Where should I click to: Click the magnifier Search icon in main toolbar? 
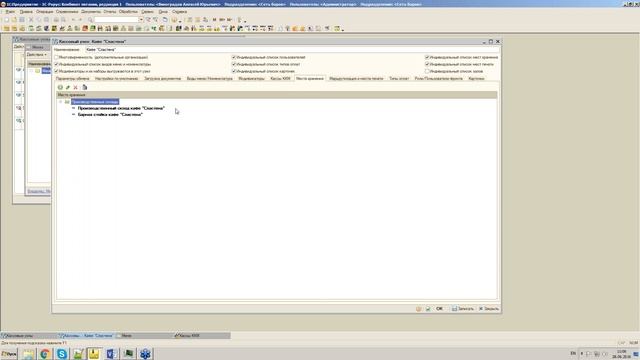90,20
